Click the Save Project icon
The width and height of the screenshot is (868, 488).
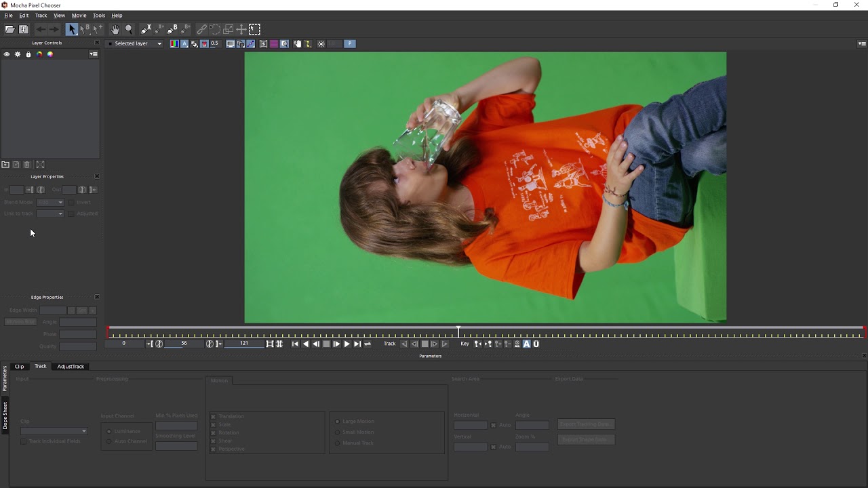pyautogui.click(x=23, y=29)
